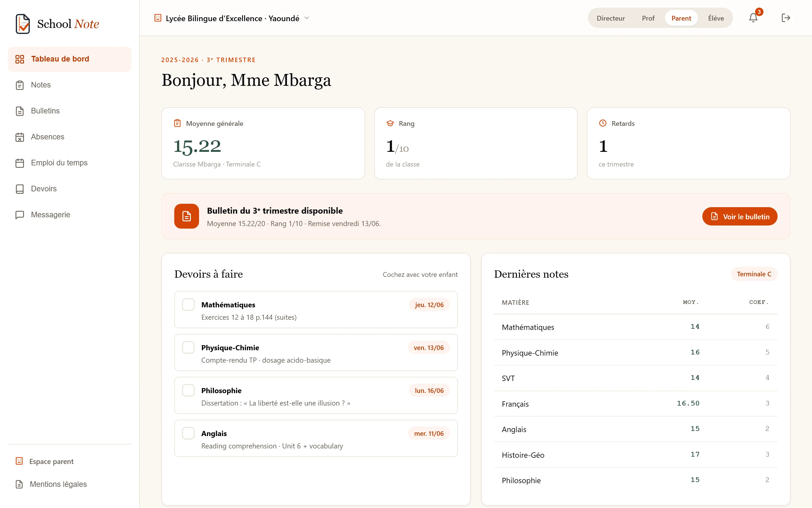Click the Français average 16.50
Screen dimensions: 812x508
tap(688, 403)
